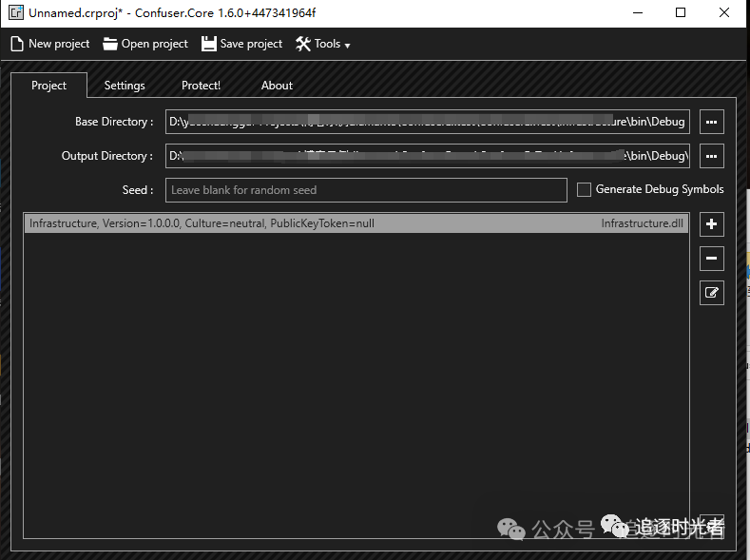Click the Confuser app icon in title bar
Image resolution: width=750 pixels, height=560 pixels.
(x=16, y=12)
